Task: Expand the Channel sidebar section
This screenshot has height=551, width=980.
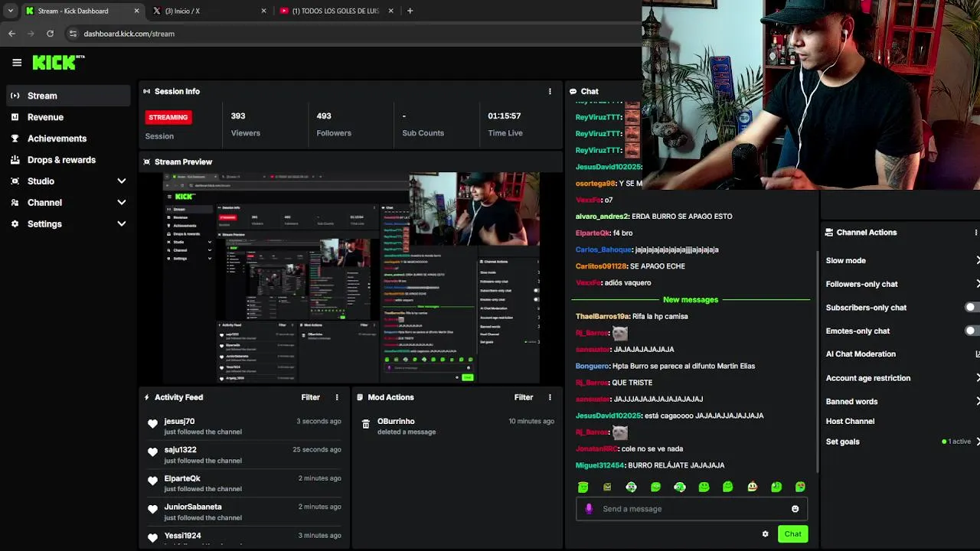Action: coord(121,203)
